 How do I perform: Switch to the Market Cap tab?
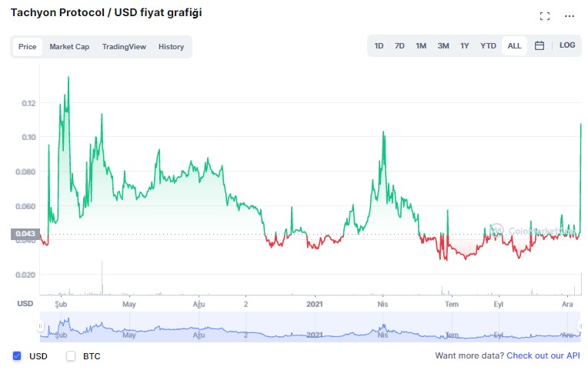(x=69, y=47)
